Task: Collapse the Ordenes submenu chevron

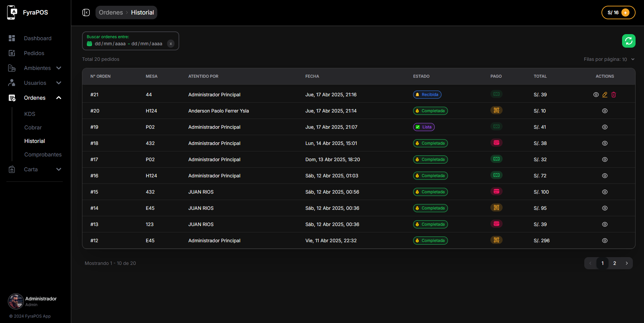Action: point(59,98)
